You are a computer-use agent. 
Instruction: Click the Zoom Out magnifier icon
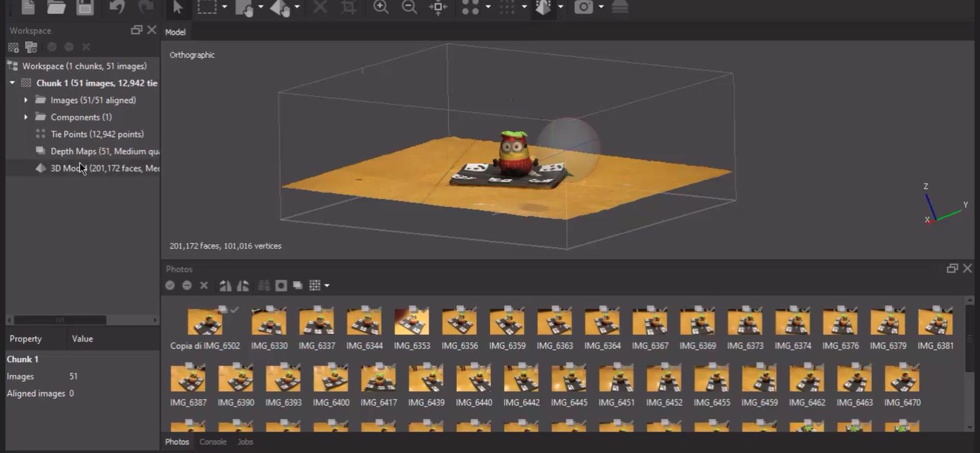point(409,7)
